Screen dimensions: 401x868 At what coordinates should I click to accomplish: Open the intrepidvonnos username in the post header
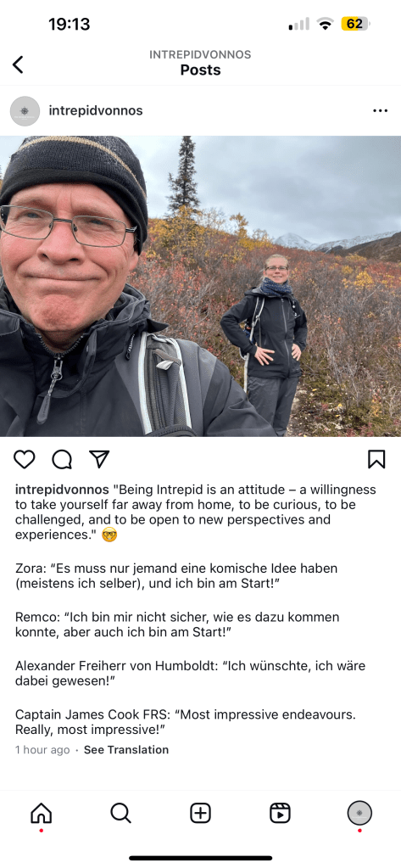click(x=96, y=110)
